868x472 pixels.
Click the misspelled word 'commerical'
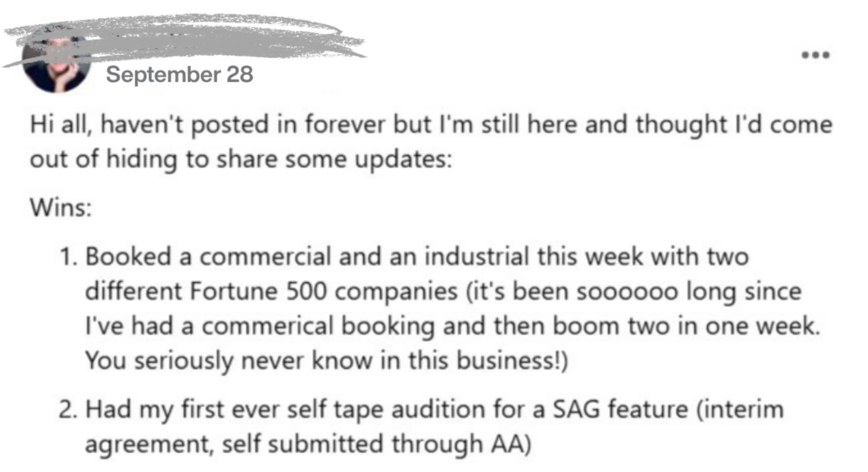point(267,326)
